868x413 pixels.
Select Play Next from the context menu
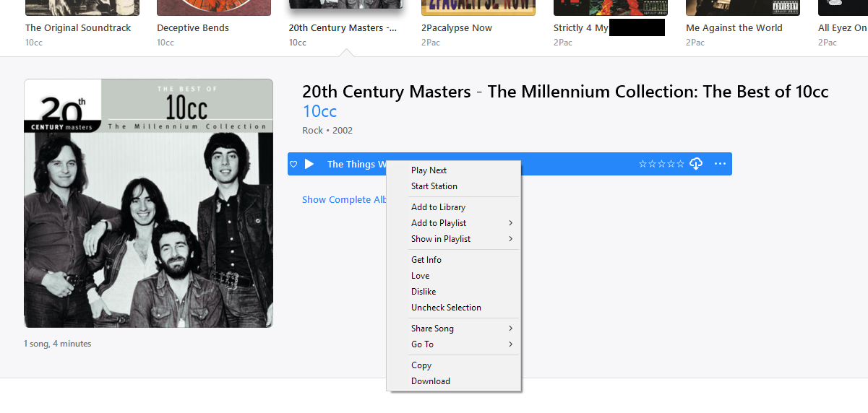coord(429,170)
